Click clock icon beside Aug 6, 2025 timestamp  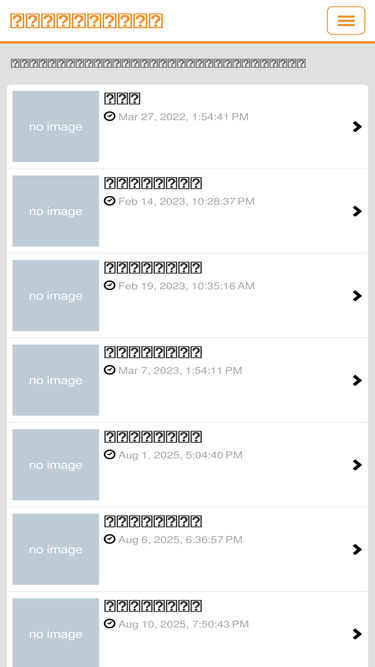[110, 539]
